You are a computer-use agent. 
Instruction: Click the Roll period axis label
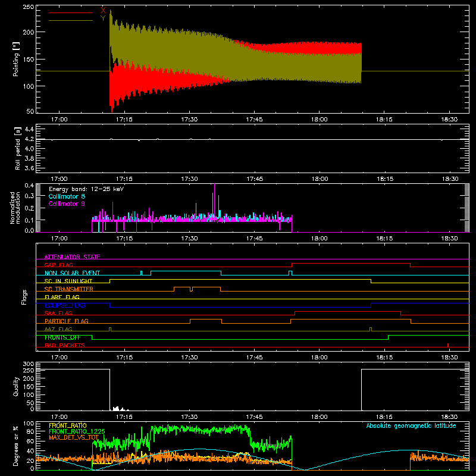point(17,148)
